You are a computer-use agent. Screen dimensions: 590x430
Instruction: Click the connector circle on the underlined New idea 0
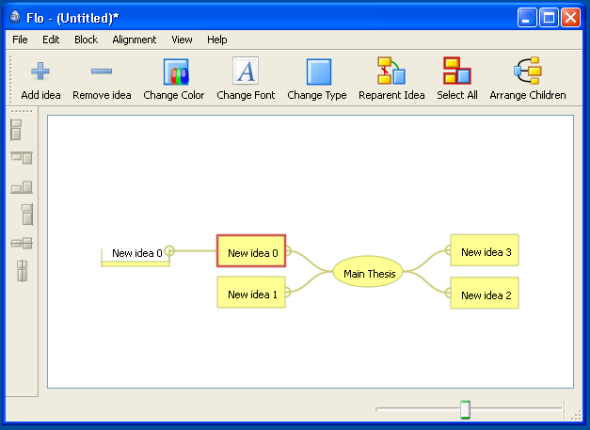click(170, 250)
